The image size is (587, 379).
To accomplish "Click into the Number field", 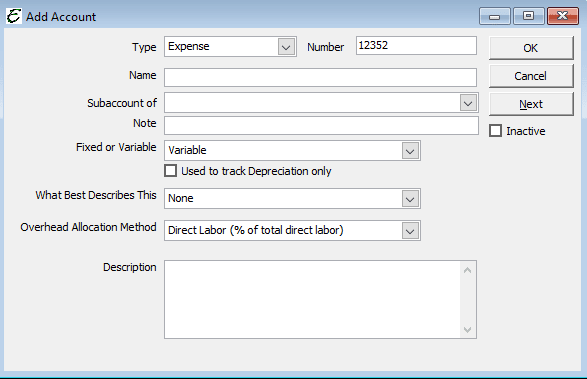I will coord(416,46).
